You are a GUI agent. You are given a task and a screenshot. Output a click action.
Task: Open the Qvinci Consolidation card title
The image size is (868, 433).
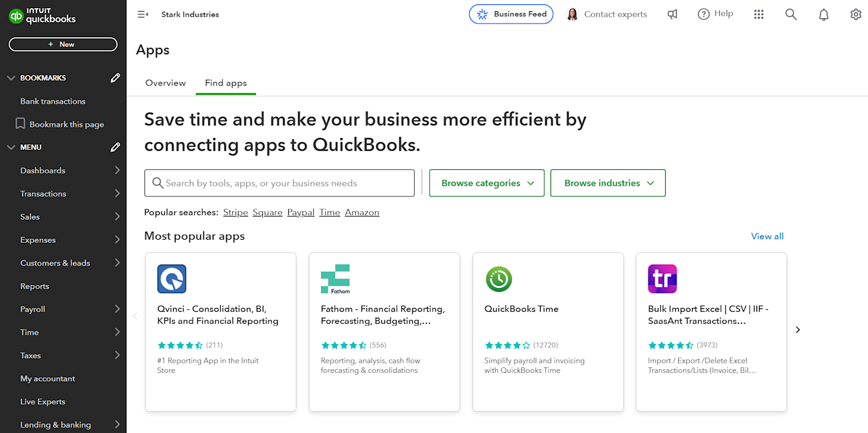click(218, 315)
